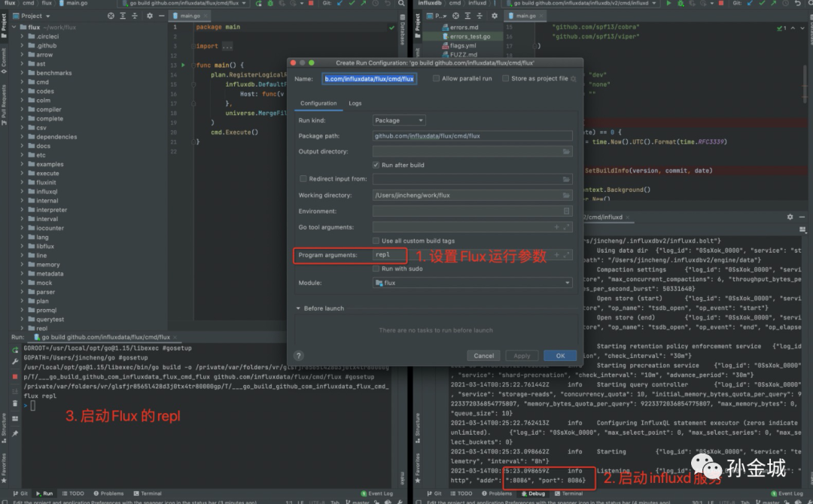Open the Run kind dropdown
813x504 pixels.
click(399, 120)
